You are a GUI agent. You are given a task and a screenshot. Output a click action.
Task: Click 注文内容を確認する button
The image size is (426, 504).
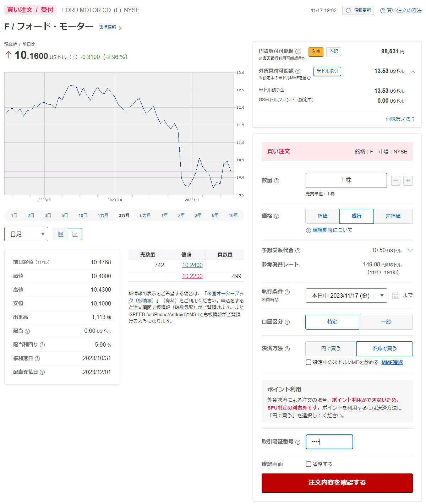point(337,483)
